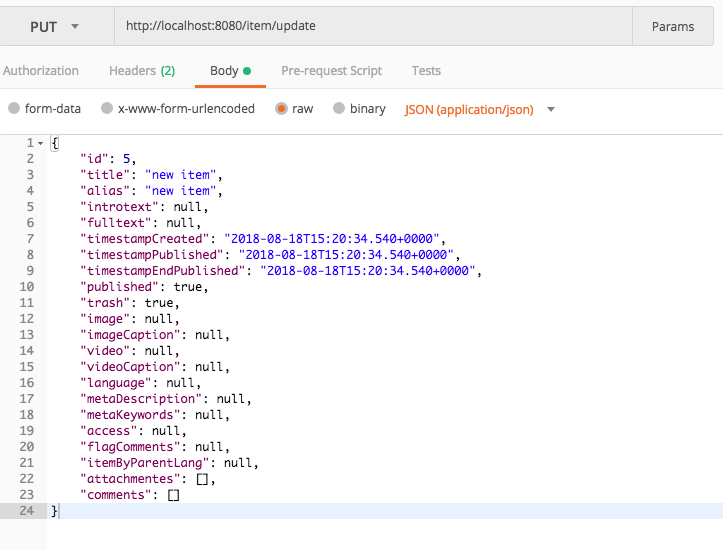The width and height of the screenshot is (723, 550).
Task: Click the "comments" key on line 23
Action: (x=116, y=495)
